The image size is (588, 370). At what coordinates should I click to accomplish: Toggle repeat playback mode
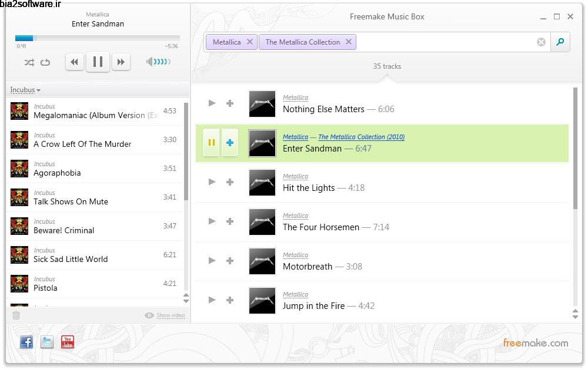[45, 62]
